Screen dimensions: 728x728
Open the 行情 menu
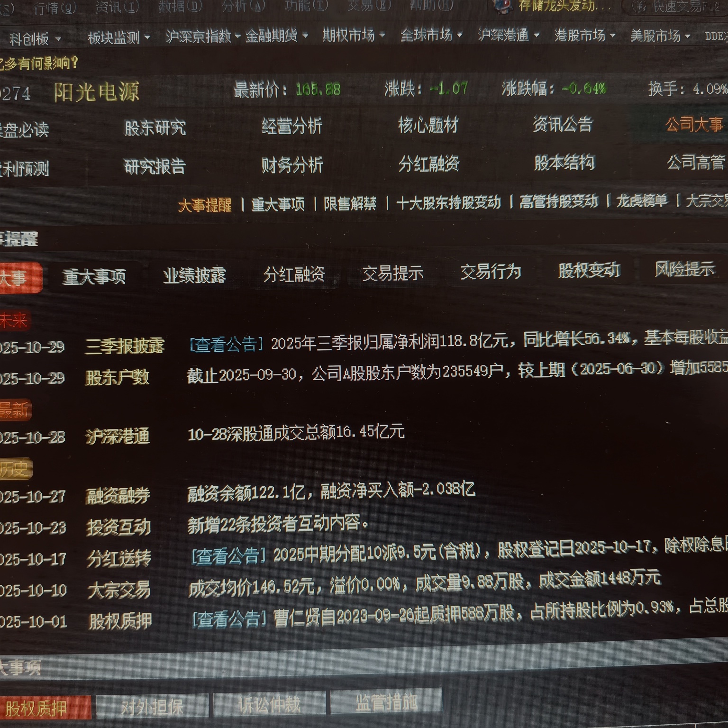pyautogui.click(x=55, y=8)
